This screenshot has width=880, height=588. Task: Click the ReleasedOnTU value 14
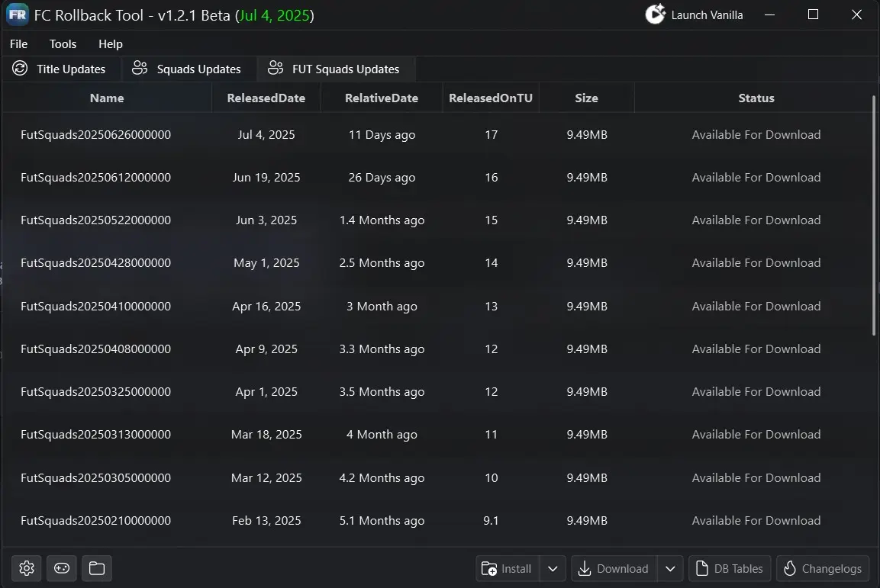(x=491, y=263)
